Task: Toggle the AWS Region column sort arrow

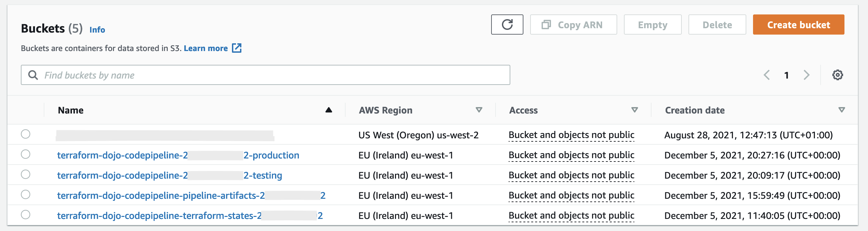Action: coord(479,110)
